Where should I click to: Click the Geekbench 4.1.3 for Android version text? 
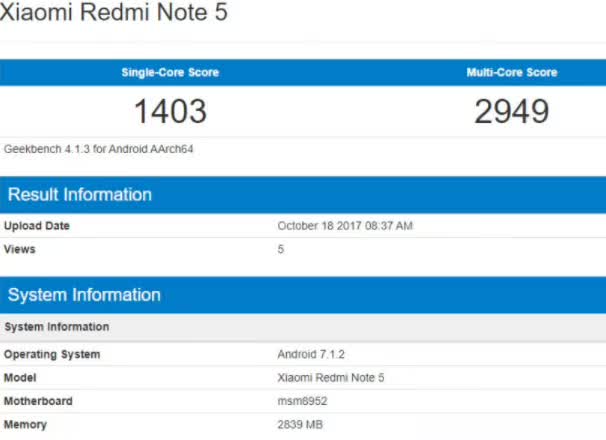pos(98,147)
